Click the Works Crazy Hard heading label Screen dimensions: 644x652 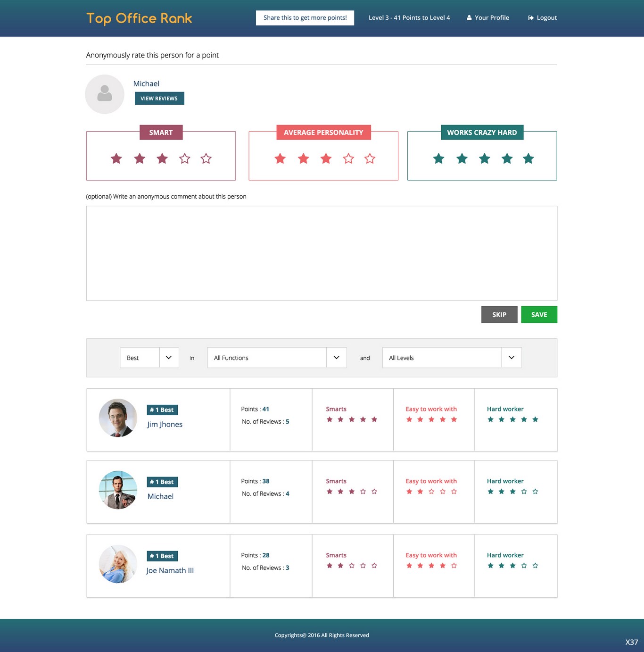(x=482, y=133)
